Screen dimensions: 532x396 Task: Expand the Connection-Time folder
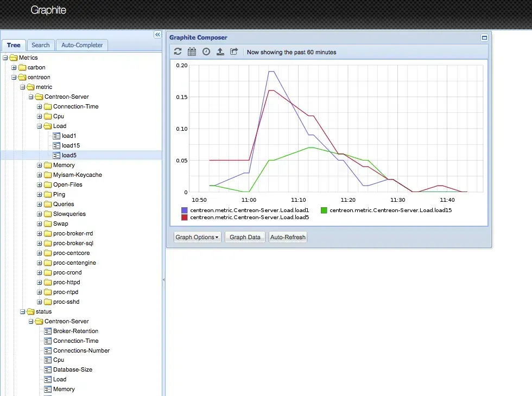click(39, 107)
